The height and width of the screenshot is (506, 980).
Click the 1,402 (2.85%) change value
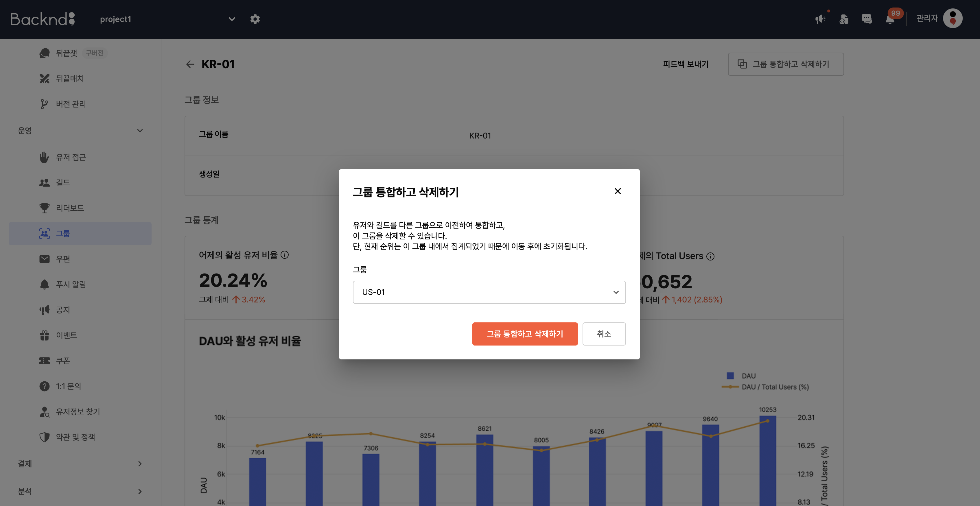[x=697, y=300]
